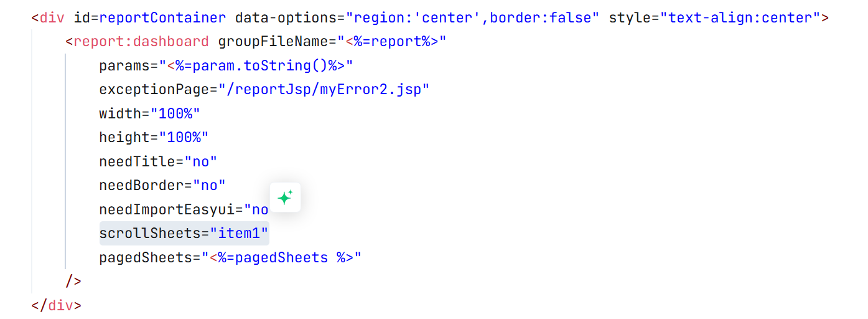This screenshot has width=868, height=319.
Task: Click the report:dashboard tag name
Action: tap(141, 42)
